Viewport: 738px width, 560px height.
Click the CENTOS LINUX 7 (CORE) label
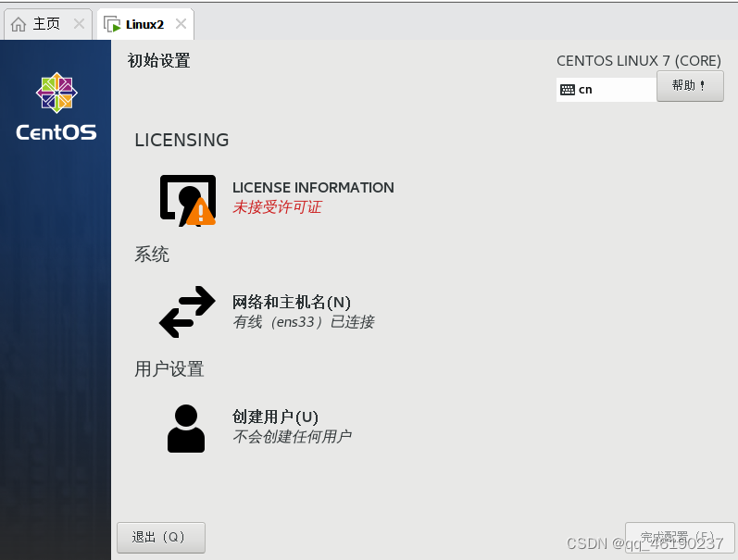click(639, 61)
